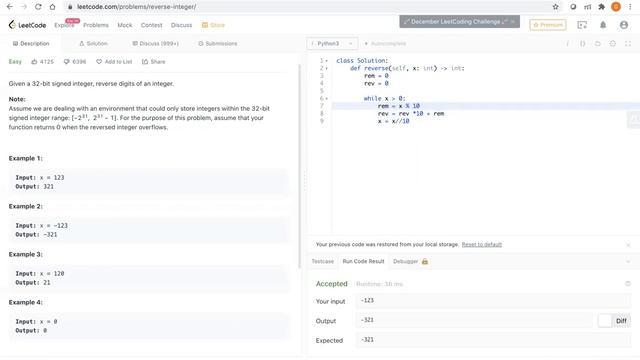Click Share button
The image size is (640, 360).
click(153, 62)
